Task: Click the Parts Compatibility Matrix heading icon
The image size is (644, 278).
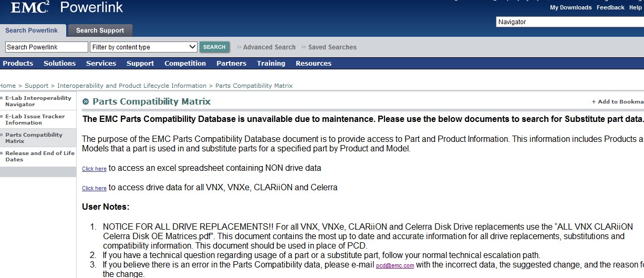Action: [86, 101]
